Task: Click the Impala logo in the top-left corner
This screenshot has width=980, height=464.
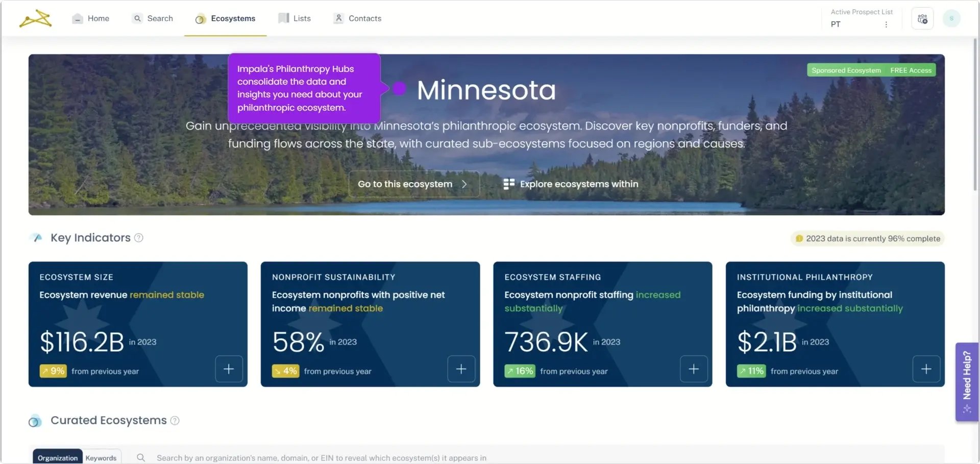Action: [x=34, y=18]
